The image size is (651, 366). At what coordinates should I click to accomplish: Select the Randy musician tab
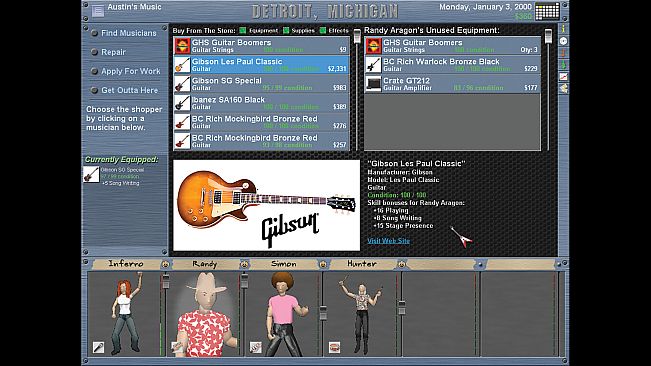click(205, 264)
